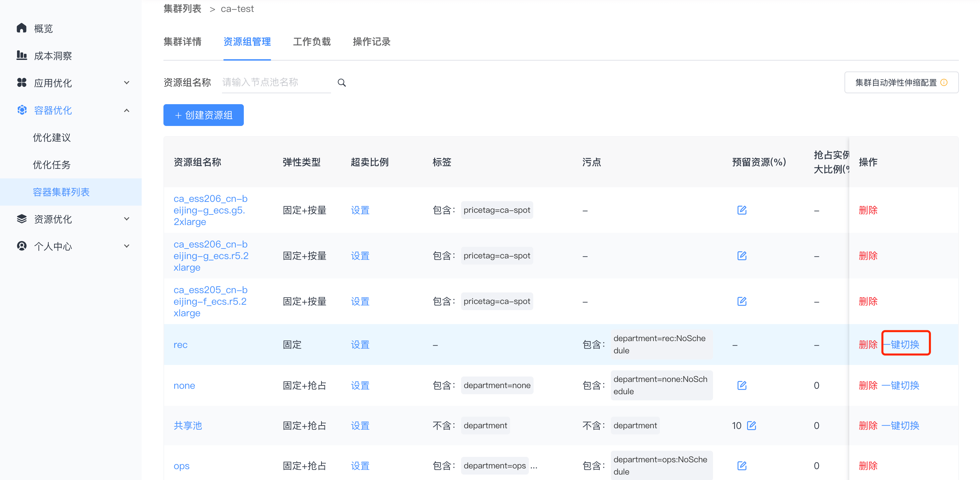The width and height of the screenshot is (980, 480).
Task: Delete the none resource group
Action: click(x=868, y=386)
